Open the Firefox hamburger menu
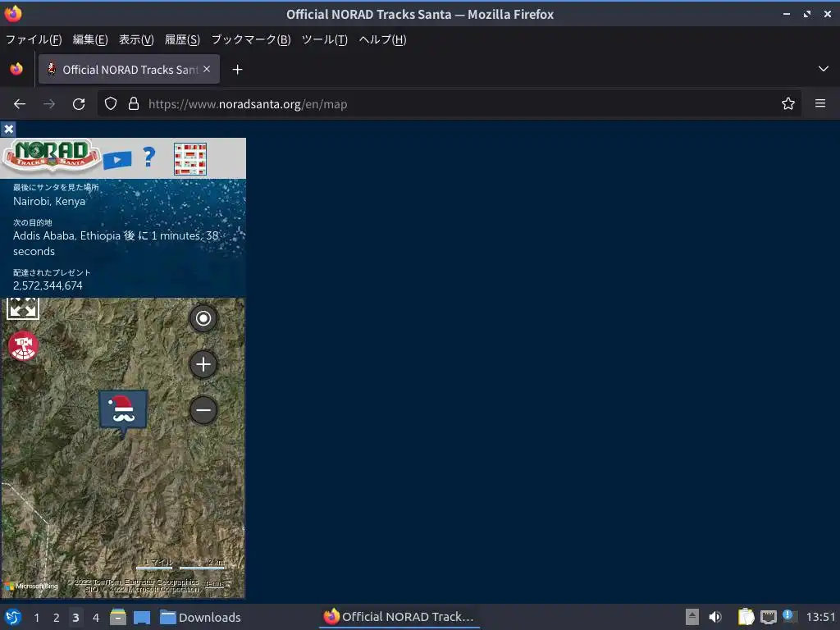This screenshot has height=630, width=840. (819, 103)
